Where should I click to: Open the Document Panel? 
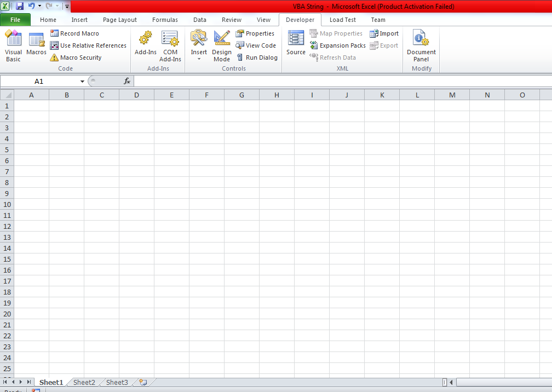(x=421, y=46)
